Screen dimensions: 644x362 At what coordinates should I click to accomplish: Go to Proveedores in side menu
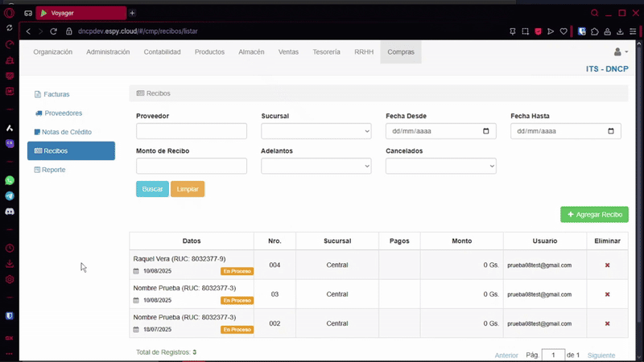(63, 113)
